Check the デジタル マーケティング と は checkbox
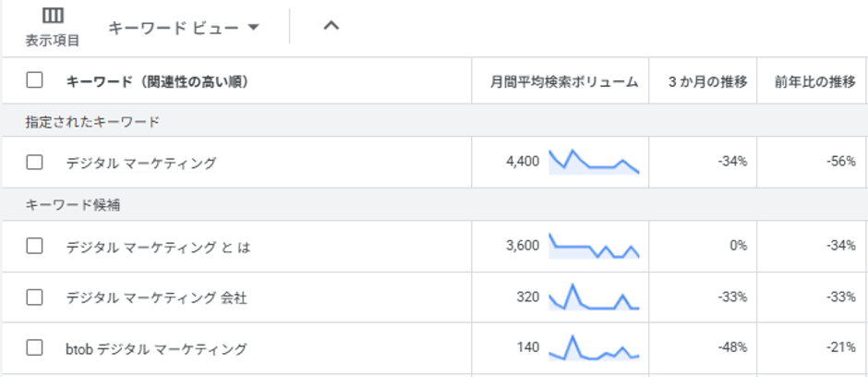The width and height of the screenshot is (868, 377). (x=34, y=247)
